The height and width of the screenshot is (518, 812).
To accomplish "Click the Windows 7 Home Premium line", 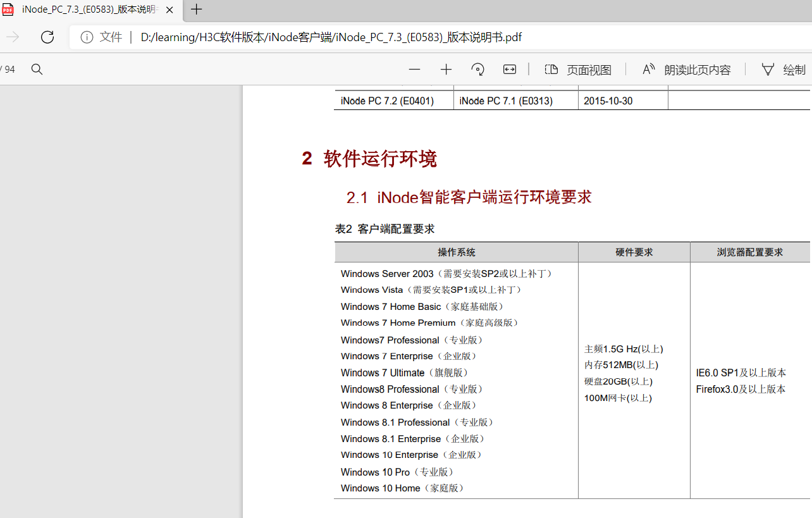I will [x=431, y=323].
